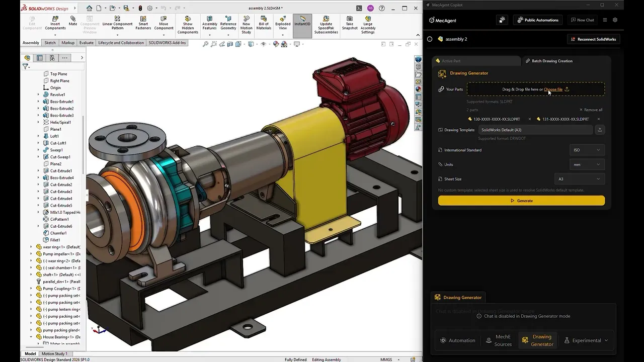Open Lifecycle and Collaboration tab
The image size is (644, 362).
tap(121, 43)
